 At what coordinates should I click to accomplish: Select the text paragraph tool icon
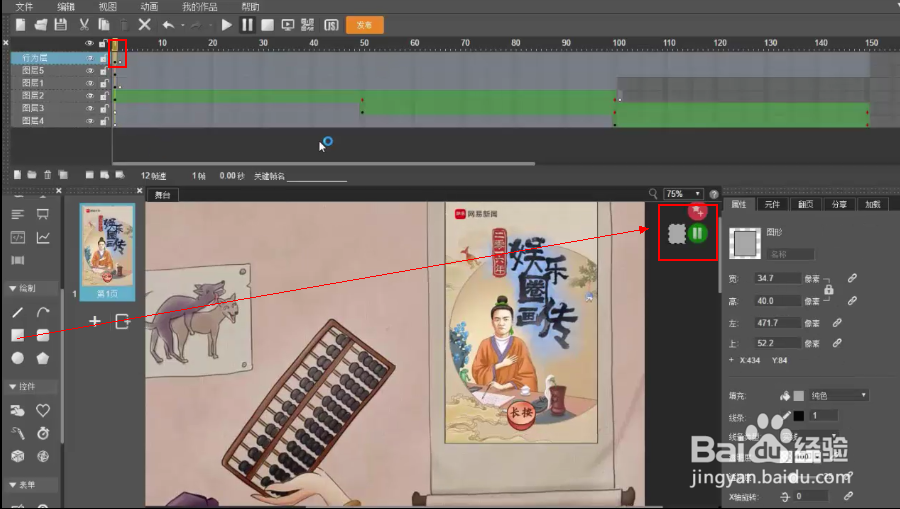click(18, 214)
